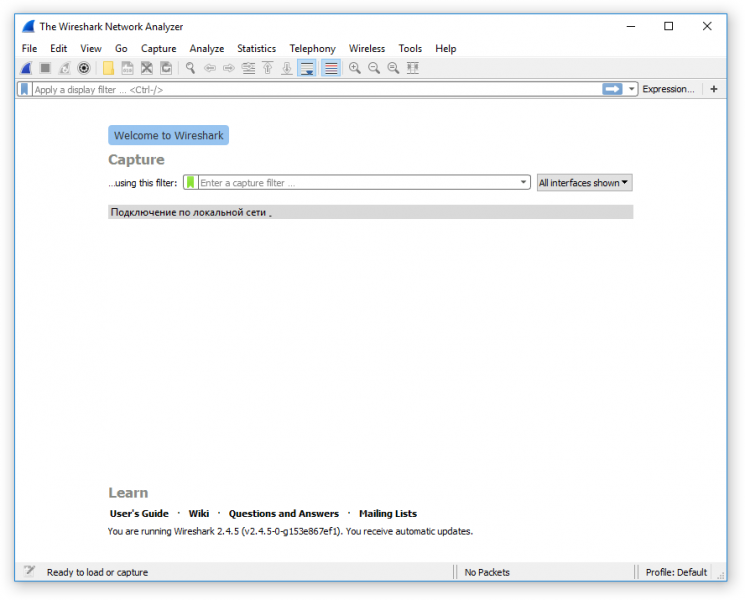
Task: Jump to the first packet icon
Action: [x=268, y=68]
